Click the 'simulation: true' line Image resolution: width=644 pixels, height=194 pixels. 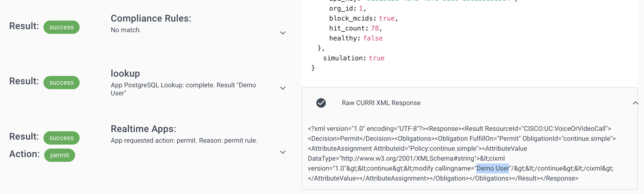point(354,58)
